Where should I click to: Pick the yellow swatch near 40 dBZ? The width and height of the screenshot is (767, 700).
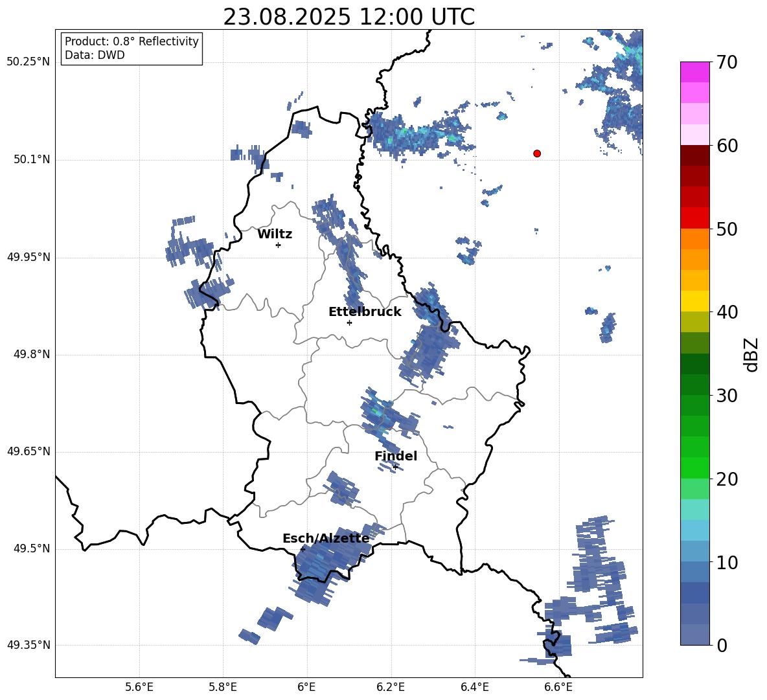(695, 301)
